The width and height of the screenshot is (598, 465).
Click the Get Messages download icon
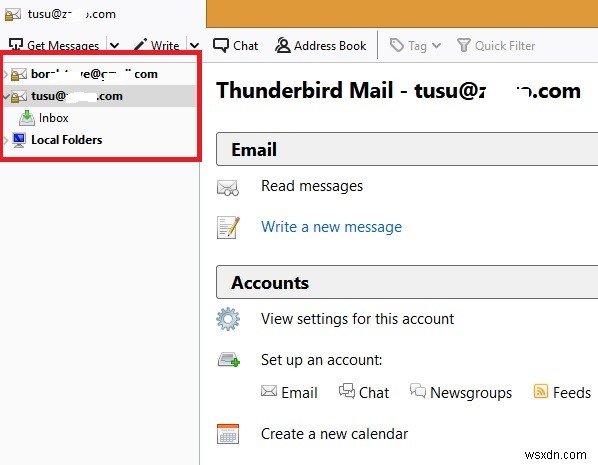point(16,45)
